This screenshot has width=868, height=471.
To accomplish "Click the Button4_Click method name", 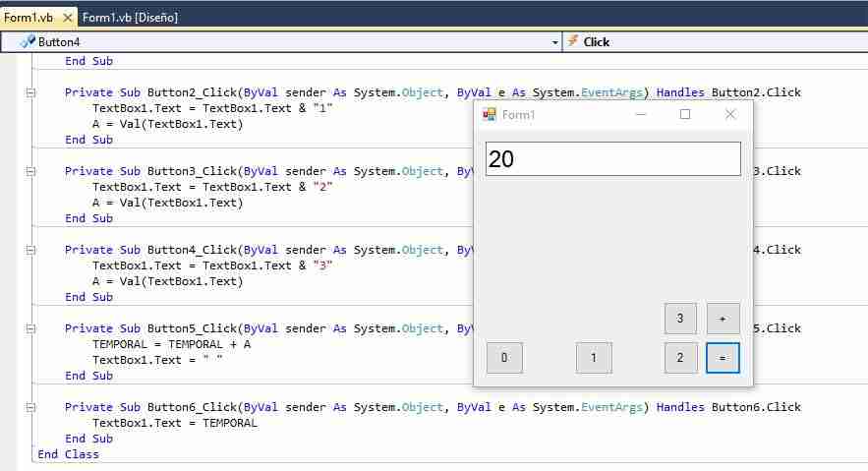I will pyautogui.click(x=193, y=250).
